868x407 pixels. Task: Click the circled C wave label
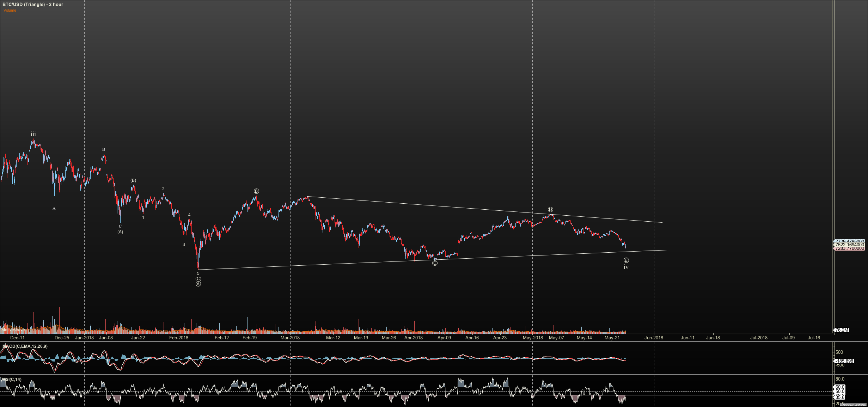coord(435,263)
